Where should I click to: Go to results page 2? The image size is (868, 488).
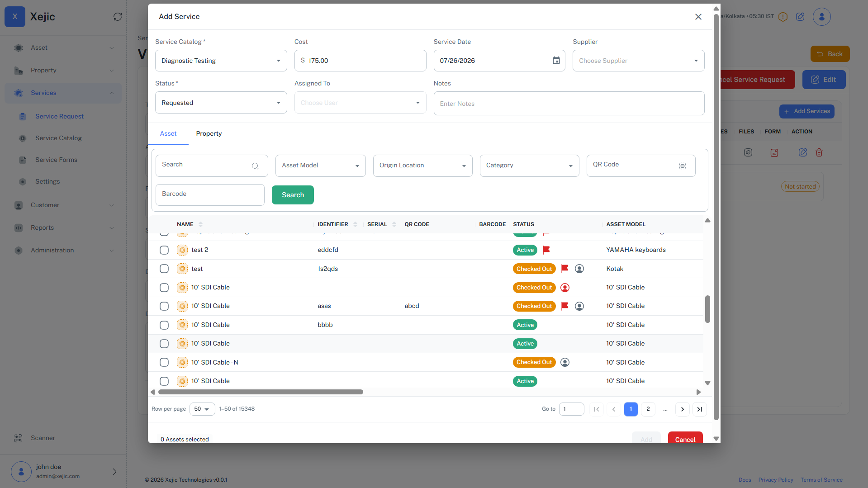click(648, 409)
